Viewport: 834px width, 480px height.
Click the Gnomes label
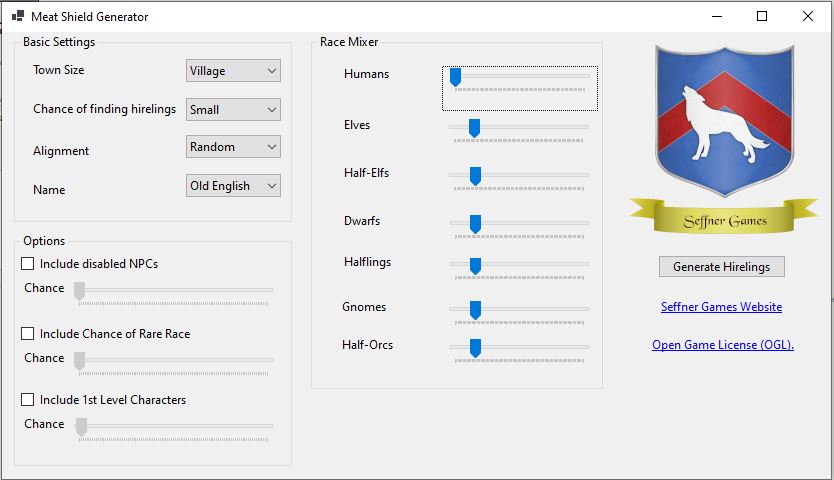364,307
